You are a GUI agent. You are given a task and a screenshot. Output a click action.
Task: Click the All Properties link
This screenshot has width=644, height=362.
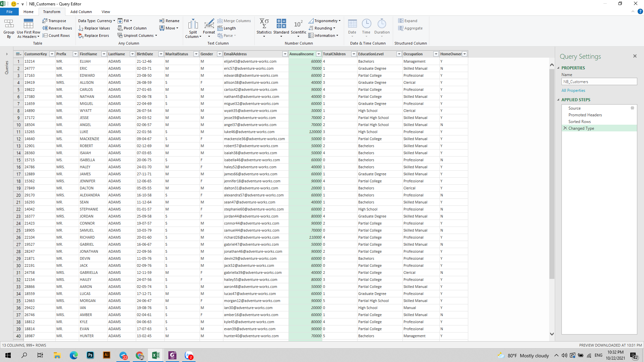(573, 90)
